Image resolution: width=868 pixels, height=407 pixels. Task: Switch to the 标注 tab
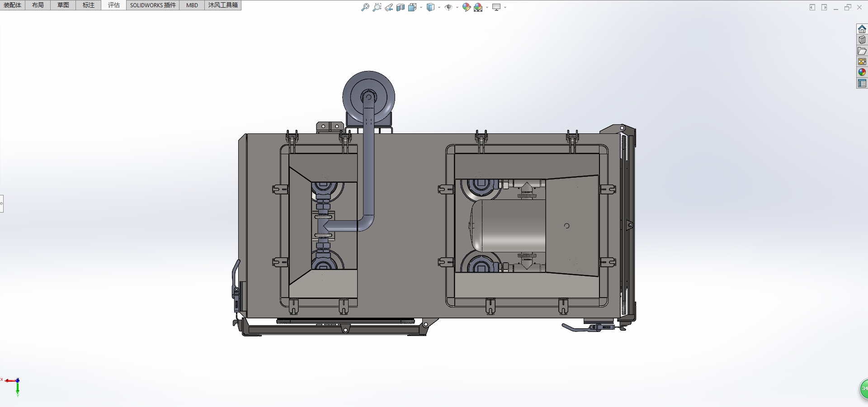pos(89,5)
